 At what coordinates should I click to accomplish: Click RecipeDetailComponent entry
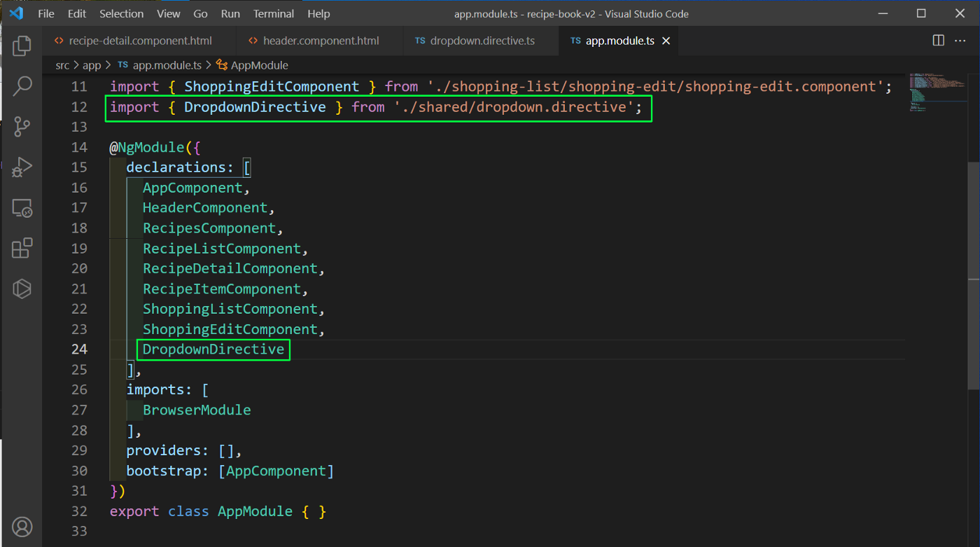(x=230, y=268)
